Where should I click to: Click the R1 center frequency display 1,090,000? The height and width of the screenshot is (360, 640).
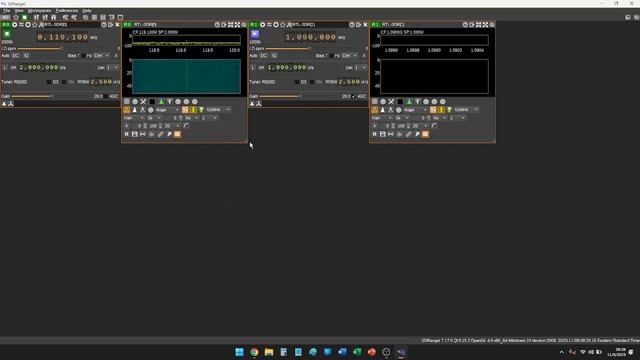311,37
